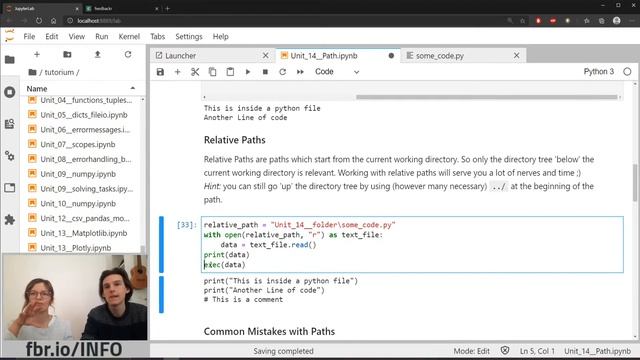Open the Run menu

102,36
